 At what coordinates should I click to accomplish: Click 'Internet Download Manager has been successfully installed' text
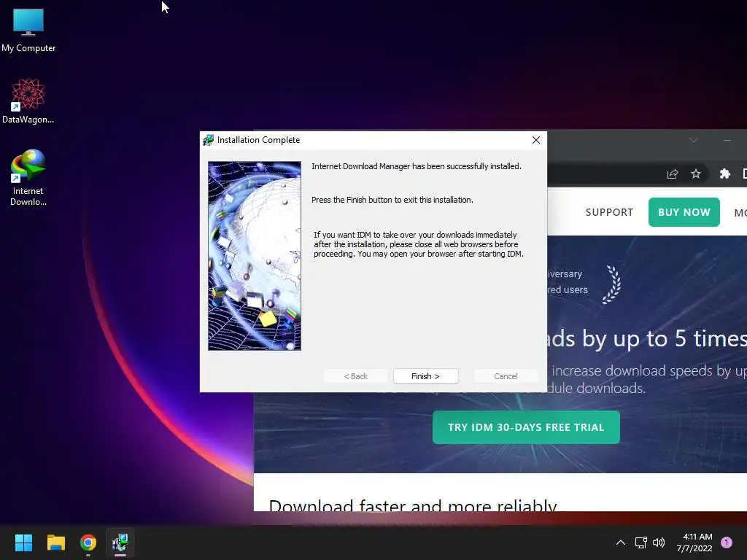pyautogui.click(x=417, y=166)
